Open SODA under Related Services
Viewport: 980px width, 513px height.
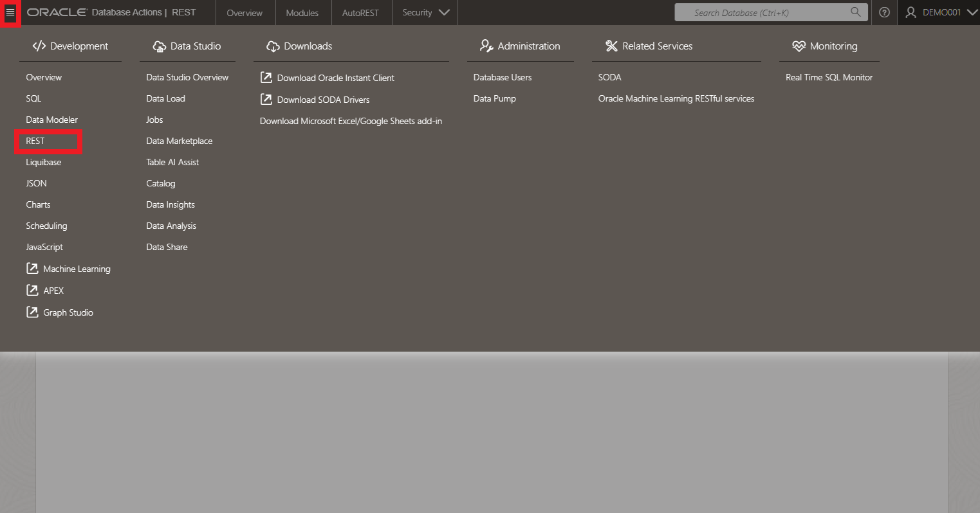pos(609,77)
